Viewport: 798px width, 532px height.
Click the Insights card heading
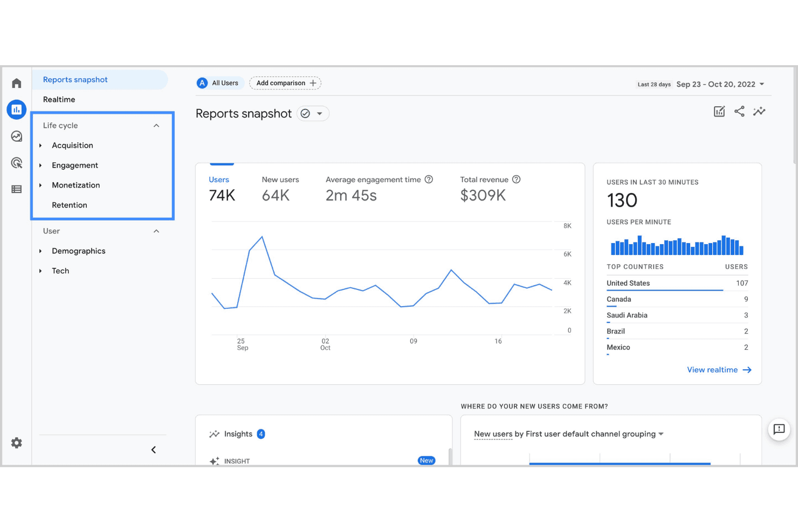pyautogui.click(x=238, y=434)
